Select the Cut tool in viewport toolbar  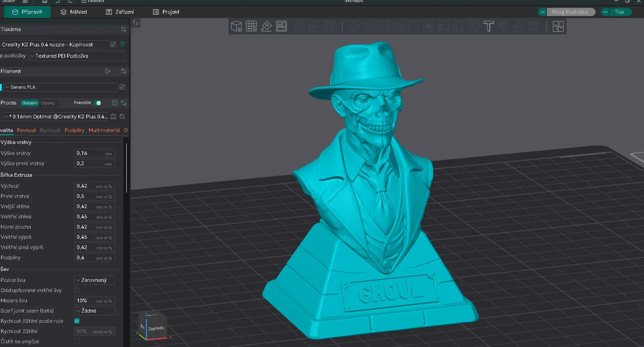point(414,26)
